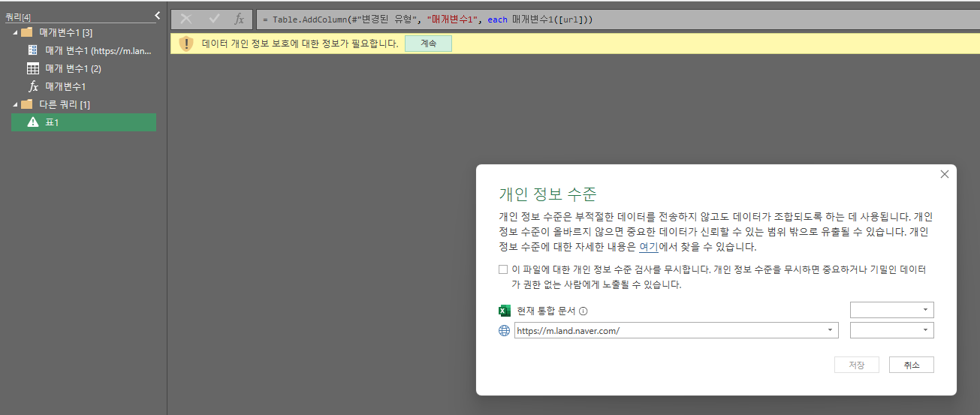The image size is (980, 415).
Task: Collapse the queries pane with the chevron
Action: click(158, 15)
